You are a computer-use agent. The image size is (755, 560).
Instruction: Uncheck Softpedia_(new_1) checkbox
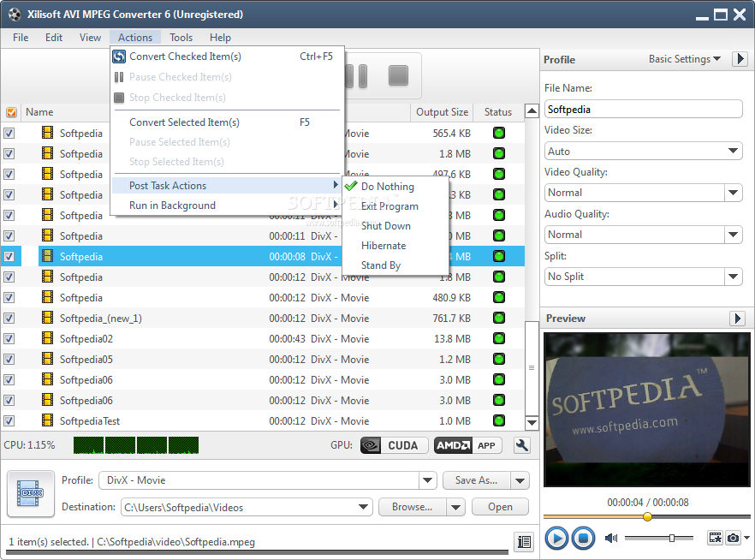tap(9, 319)
